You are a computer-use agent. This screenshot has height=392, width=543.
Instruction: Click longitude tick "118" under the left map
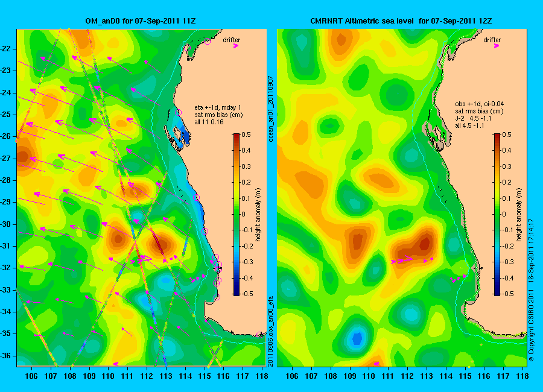tap(262, 376)
